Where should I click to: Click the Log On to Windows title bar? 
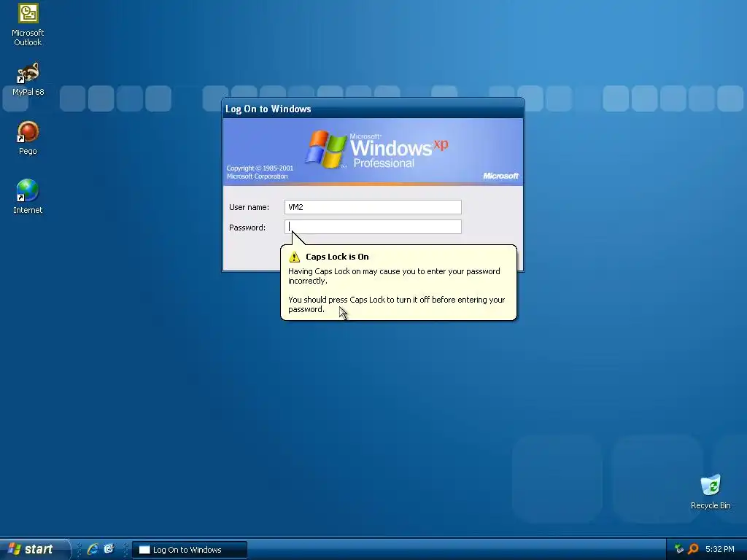tap(373, 109)
